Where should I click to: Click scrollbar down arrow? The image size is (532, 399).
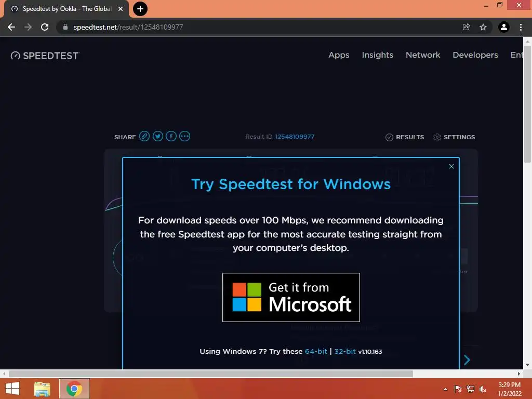[527, 365]
